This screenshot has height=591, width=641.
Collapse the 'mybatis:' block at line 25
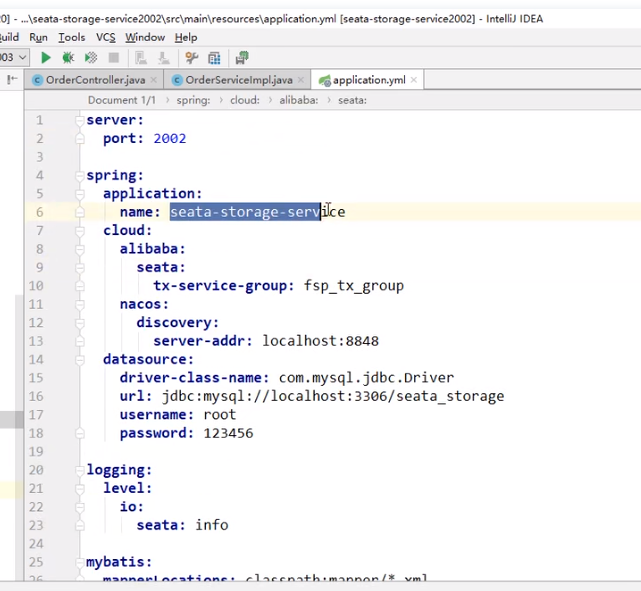(80, 562)
